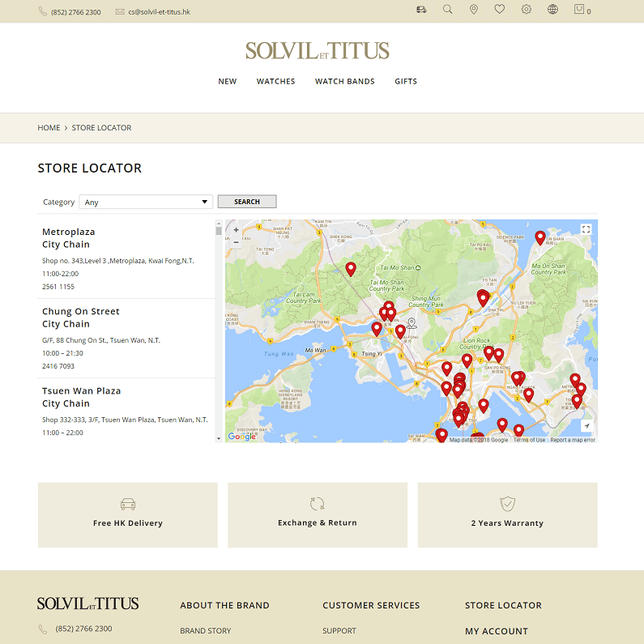Open the settings gear icon

pos(526,9)
